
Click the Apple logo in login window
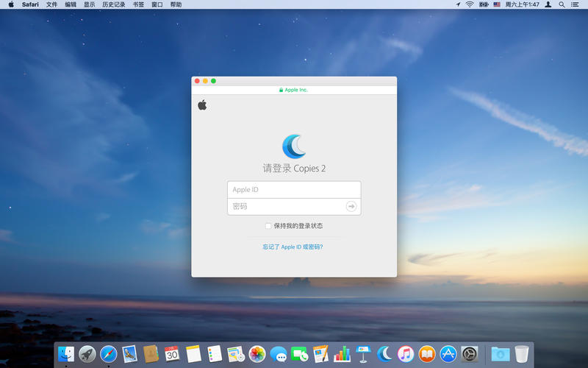pos(202,105)
